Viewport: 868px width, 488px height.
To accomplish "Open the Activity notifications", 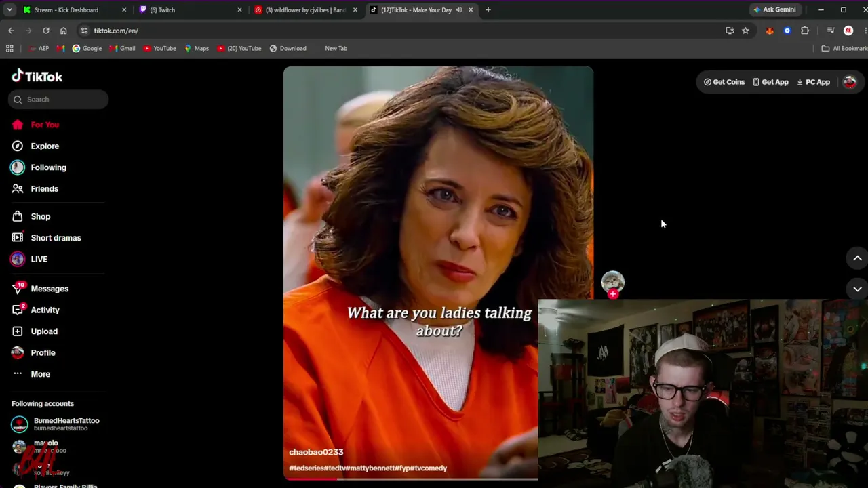I will [x=45, y=310].
